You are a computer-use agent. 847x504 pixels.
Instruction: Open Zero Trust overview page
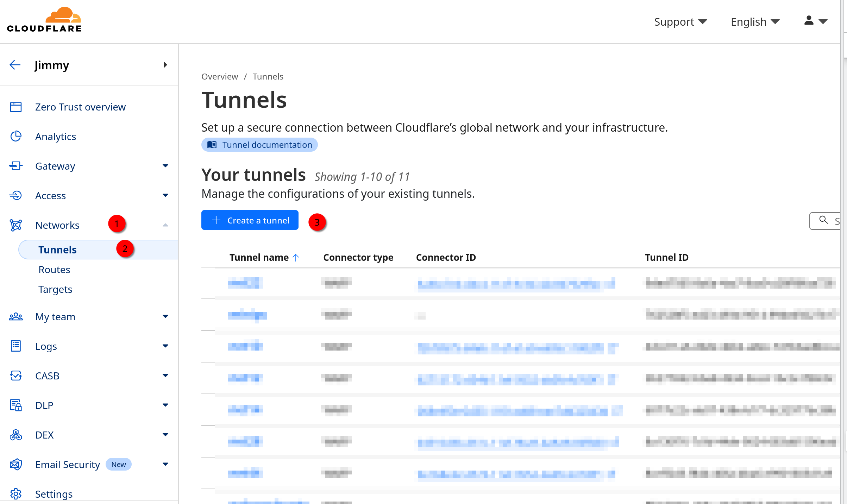(x=80, y=107)
